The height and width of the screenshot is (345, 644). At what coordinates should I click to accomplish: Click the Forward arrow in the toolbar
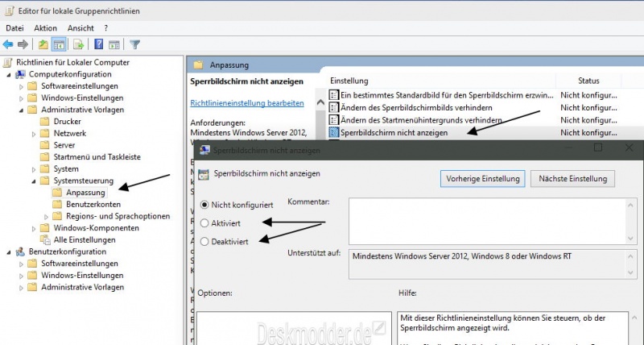click(24, 44)
